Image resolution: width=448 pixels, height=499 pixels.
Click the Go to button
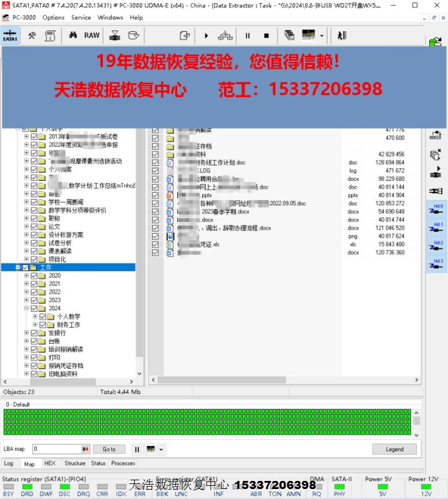[109, 449]
